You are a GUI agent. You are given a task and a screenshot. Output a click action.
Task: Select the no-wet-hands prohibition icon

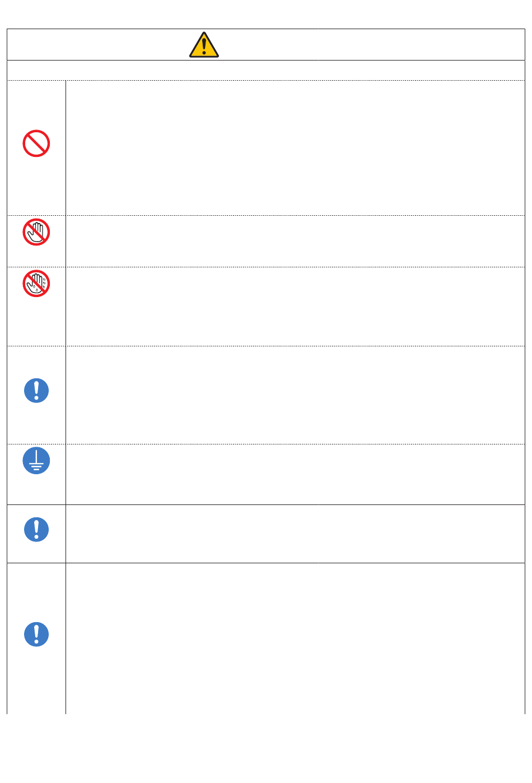point(36,283)
